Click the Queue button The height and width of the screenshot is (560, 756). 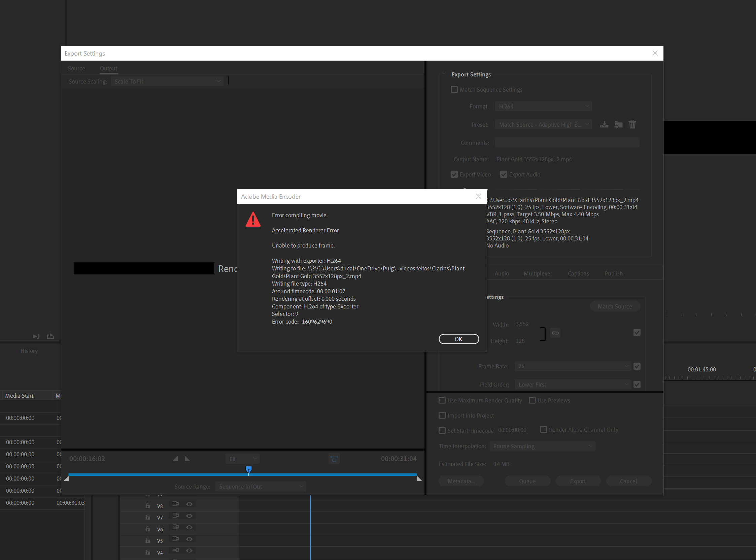[527, 481]
